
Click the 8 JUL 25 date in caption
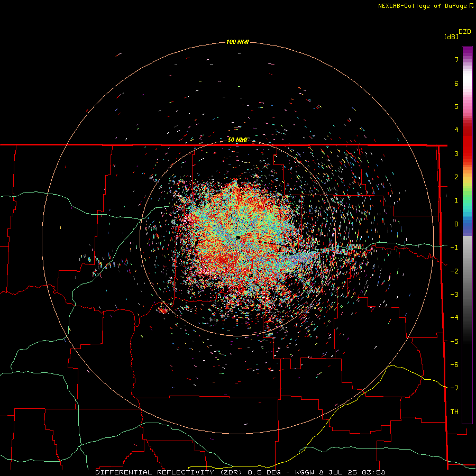[338, 472]
